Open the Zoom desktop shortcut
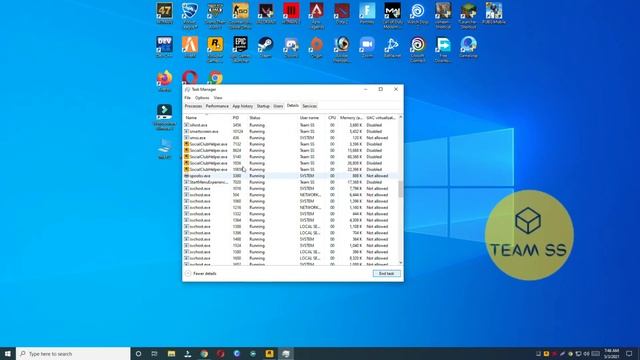The width and height of the screenshot is (640, 360). pyautogui.click(x=367, y=47)
